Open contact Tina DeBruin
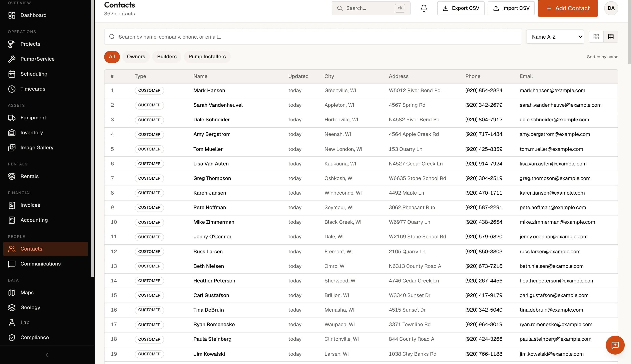631x364 pixels. tap(208, 310)
